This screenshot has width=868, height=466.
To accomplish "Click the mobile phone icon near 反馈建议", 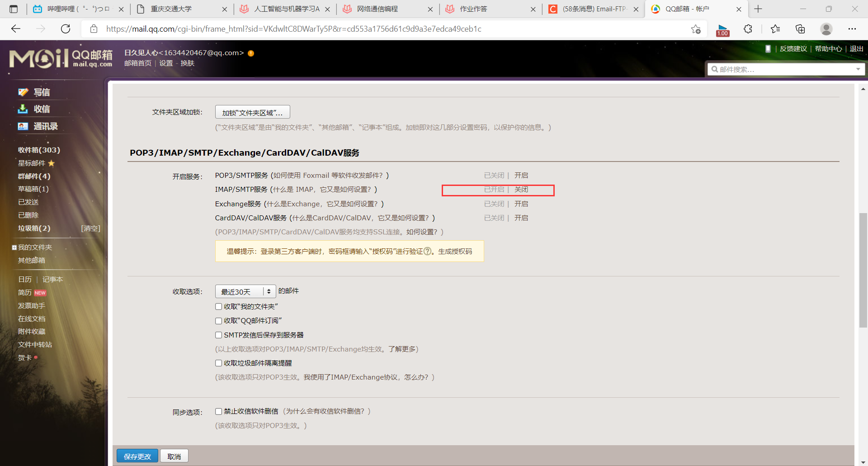I will pyautogui.click(x=768, y=48).
